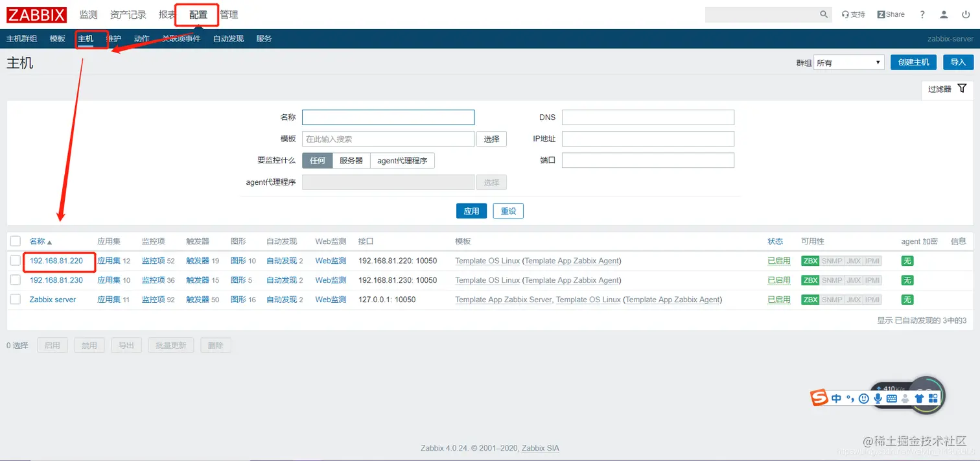This screenshot has width=980, height=461.
Task: Open the 支持 support headset link
Action: (x=853, y=14)
